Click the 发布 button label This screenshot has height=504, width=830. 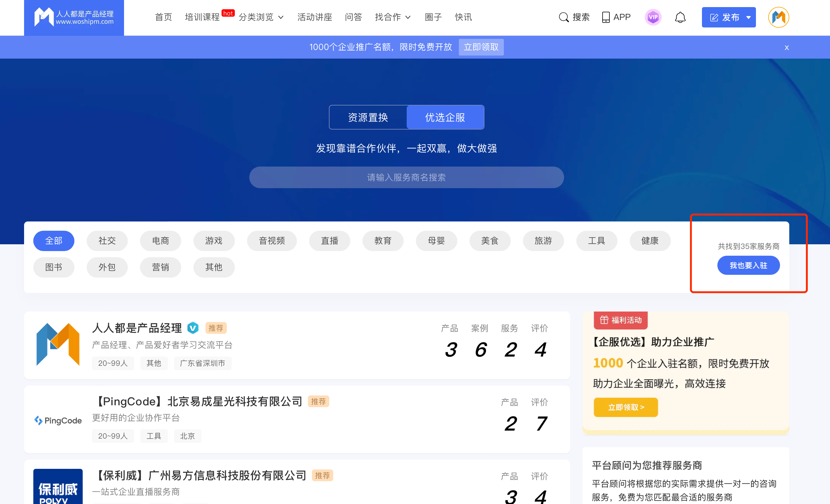730,18
